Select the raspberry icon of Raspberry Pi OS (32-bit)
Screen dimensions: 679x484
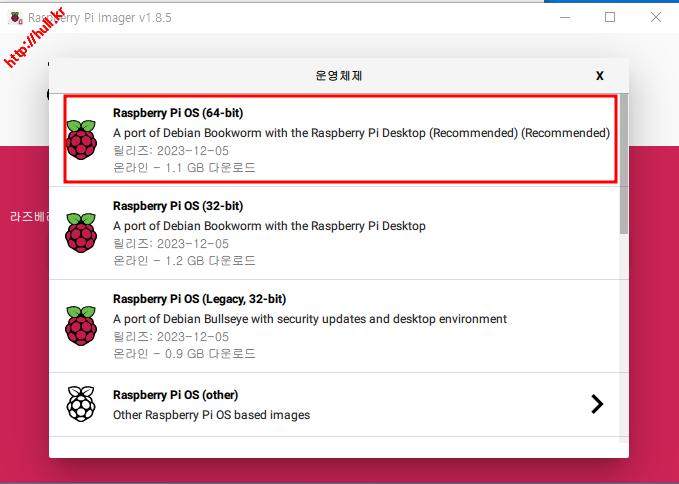click(81, 232)
